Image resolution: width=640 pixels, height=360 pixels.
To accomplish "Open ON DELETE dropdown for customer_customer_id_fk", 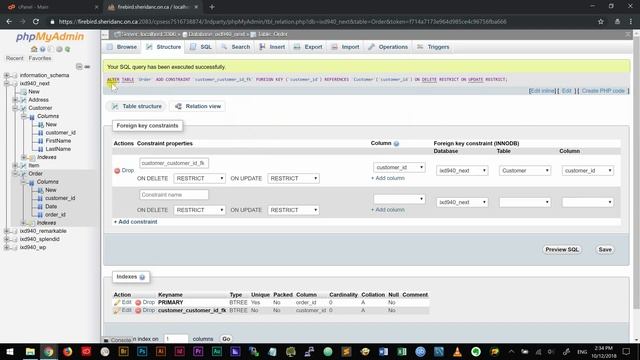I will (200, 179).
